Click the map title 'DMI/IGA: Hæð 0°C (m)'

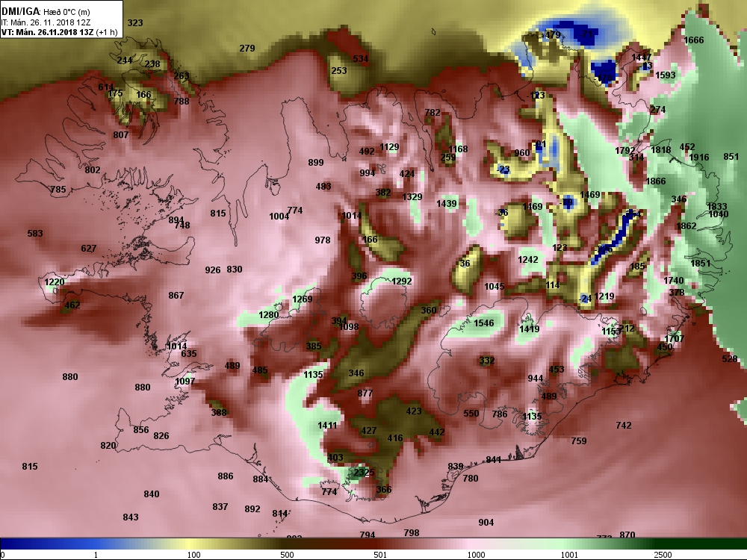coord(46,12)
